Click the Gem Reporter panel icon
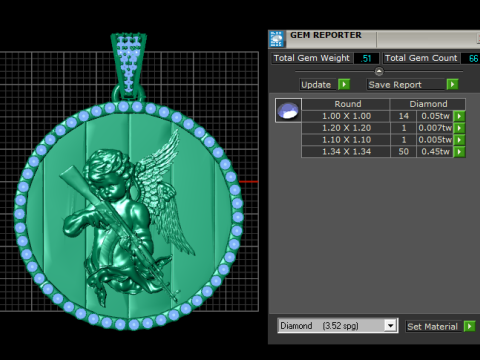This screenshot has height=360, width=480. (x=277, y=39)
